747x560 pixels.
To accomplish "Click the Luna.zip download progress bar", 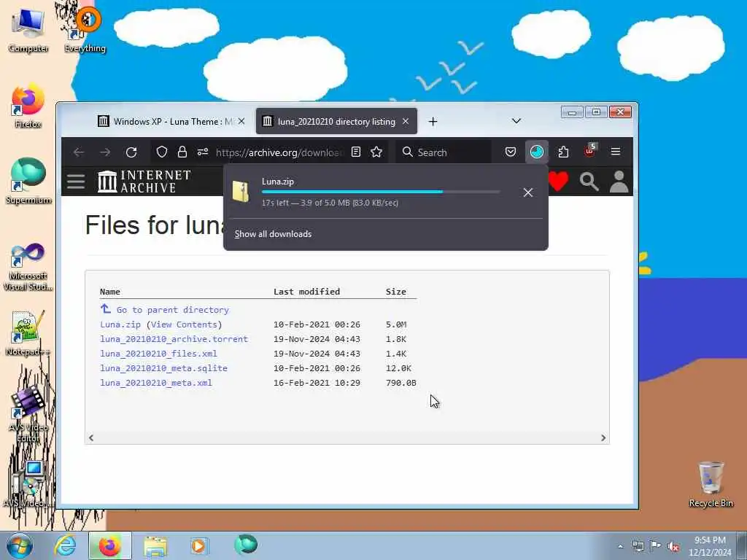I will pos(381,192).
